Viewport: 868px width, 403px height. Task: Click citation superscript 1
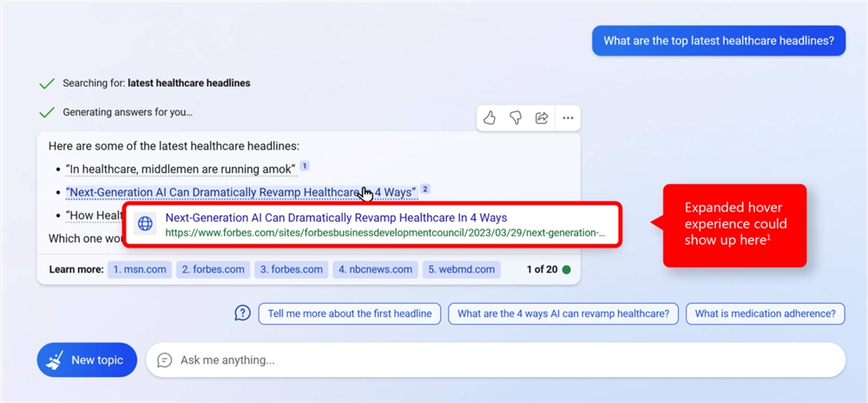tap(305, 166)
